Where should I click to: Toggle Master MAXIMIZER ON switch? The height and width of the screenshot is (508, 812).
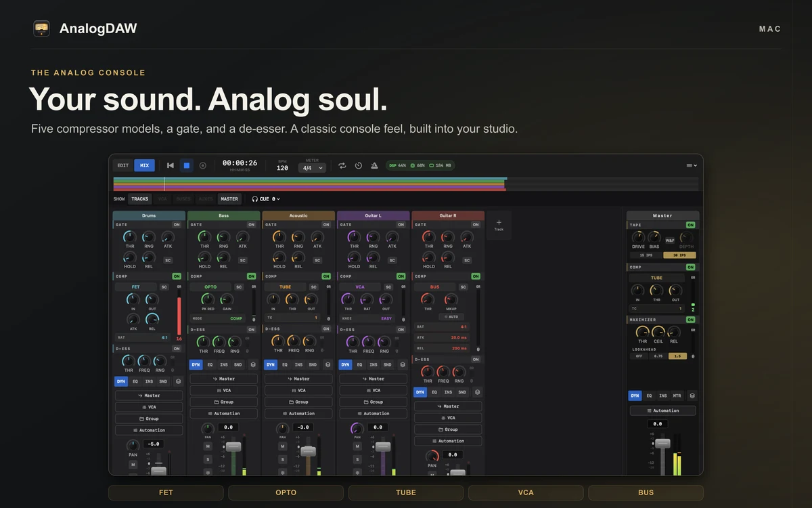click(691, 320)
